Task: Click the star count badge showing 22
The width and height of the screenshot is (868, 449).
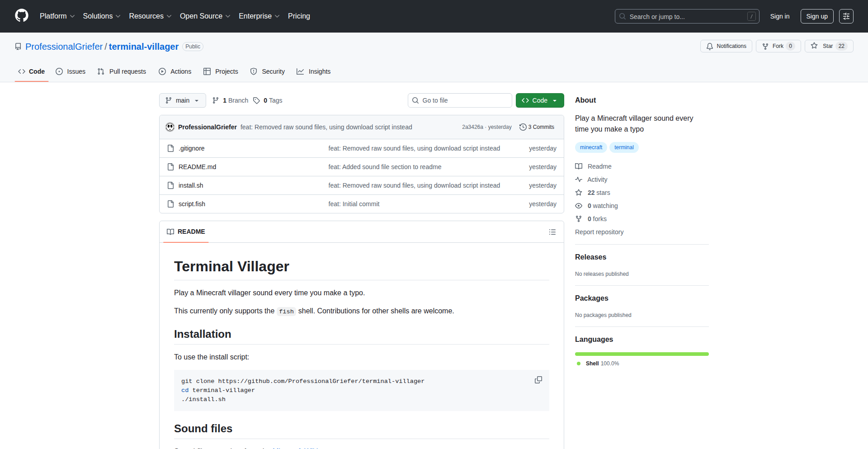Action: (x=841, y=46)
